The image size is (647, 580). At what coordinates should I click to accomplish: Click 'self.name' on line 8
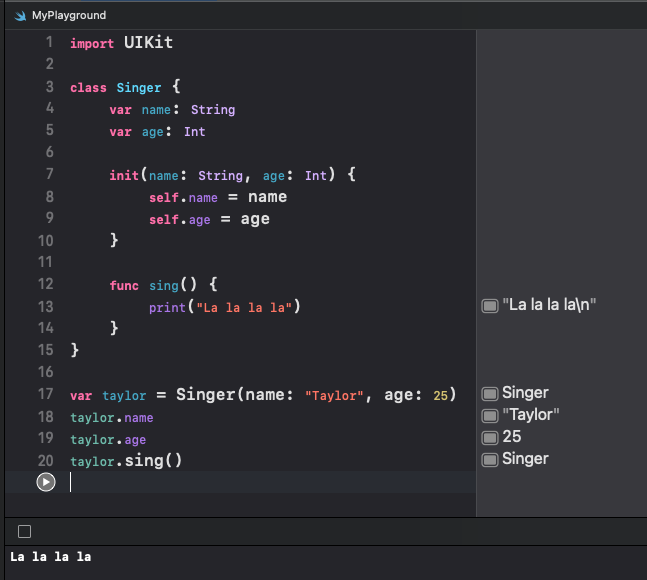183,198
